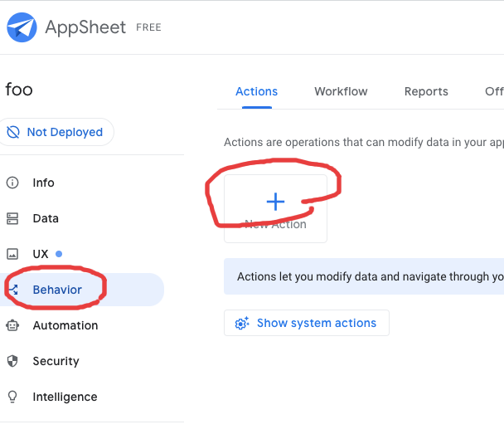Go to the Security section label
This screenshot has height=439, width=504.
[x=56, y=361]
